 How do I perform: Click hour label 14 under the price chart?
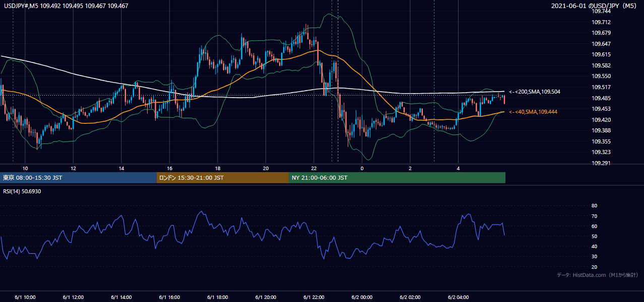pyautogui.click(x=121, y=168)
